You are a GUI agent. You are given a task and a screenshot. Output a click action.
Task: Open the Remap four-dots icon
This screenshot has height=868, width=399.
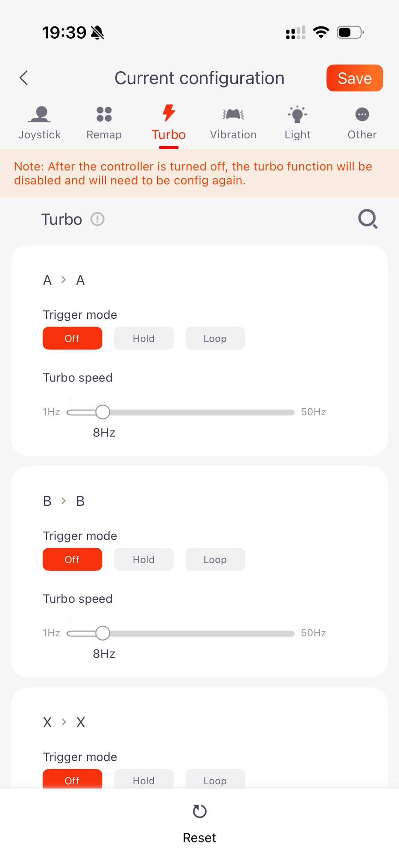104,114
